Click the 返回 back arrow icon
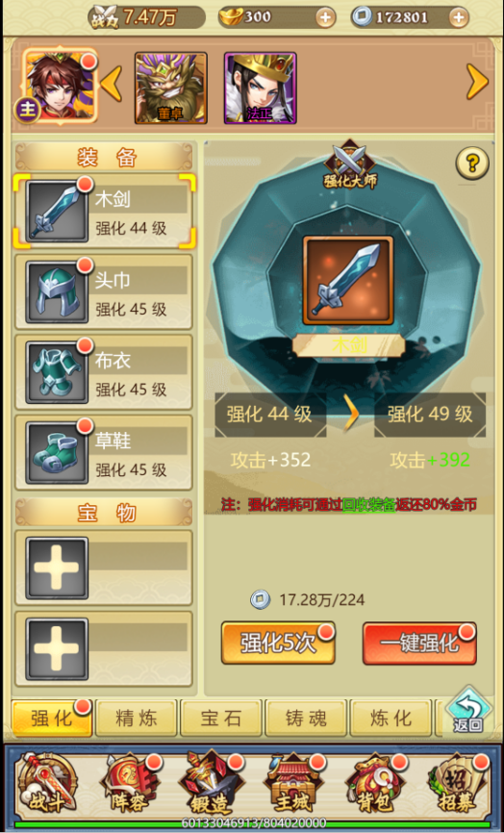This screenshot has width=504, height=833. click(x=467, y=712)
